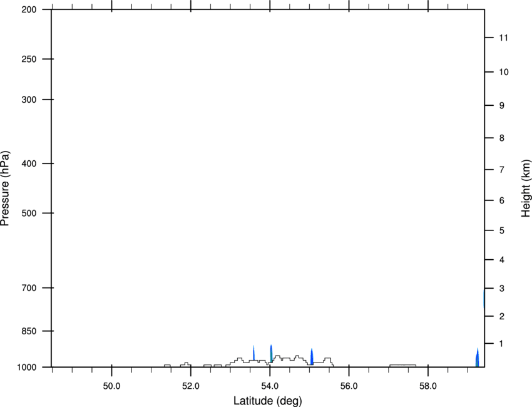532x407 pixels.
Task: Click the blue-green spike near latitude 59.2
Action: 477,358
